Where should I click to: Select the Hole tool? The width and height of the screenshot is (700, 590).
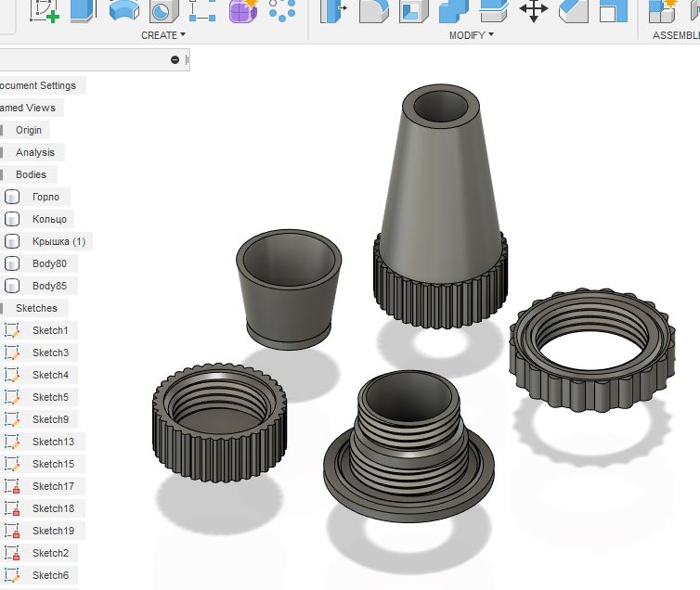pos(163,11)
